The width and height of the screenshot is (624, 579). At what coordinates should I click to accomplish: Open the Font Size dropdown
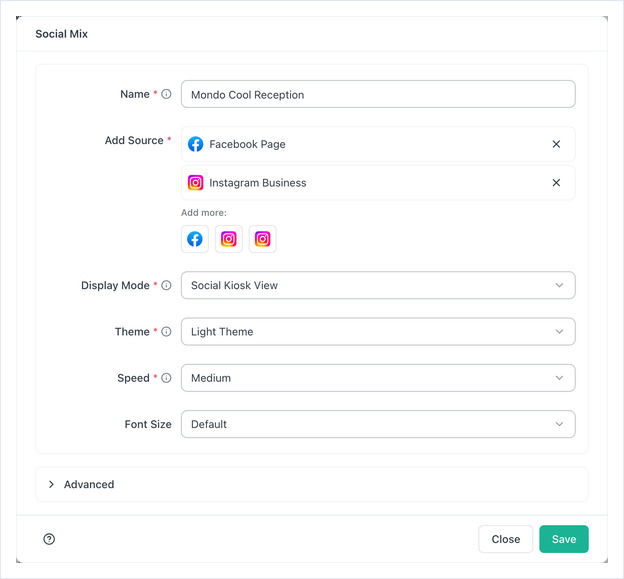pos(378,424)
